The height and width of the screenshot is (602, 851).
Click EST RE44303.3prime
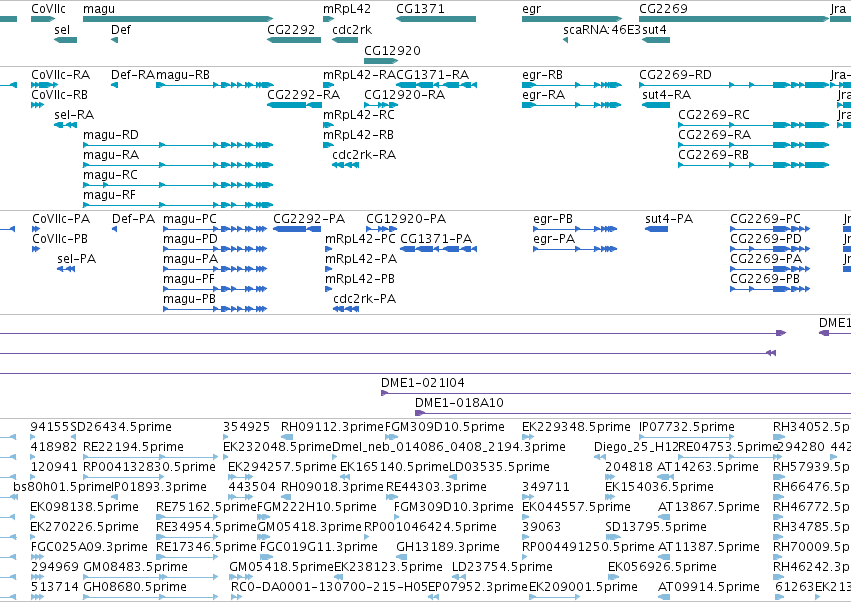click(x=436, y=487)
